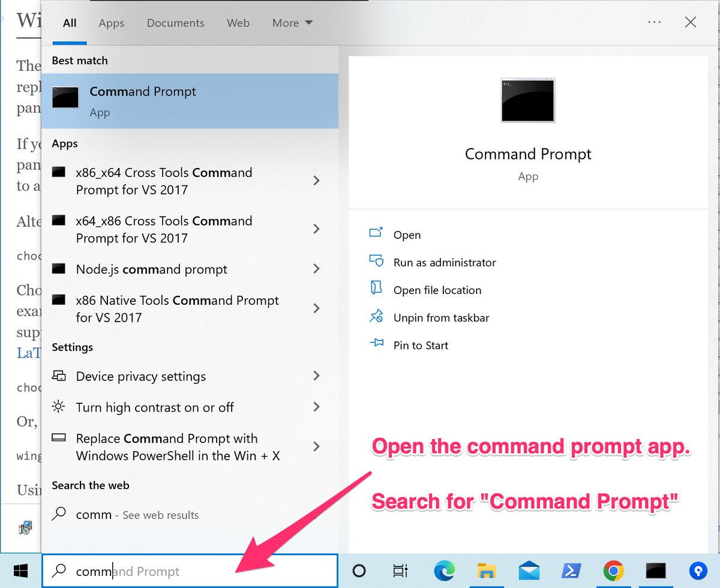This screenshot has width=720, height=588.
Task: Expand the More filter dropdown
Action: [292, 23]
